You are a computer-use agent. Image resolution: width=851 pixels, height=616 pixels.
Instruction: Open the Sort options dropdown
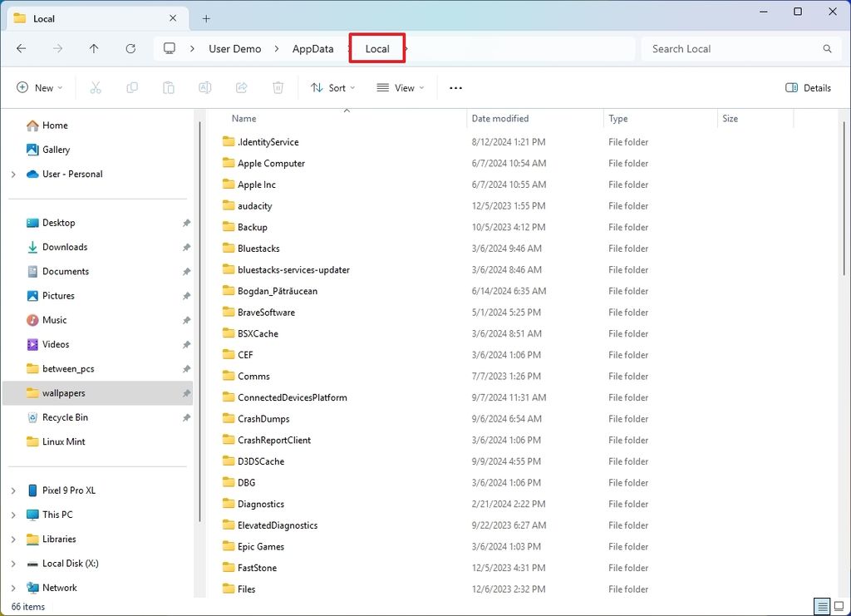coord(332,87)
